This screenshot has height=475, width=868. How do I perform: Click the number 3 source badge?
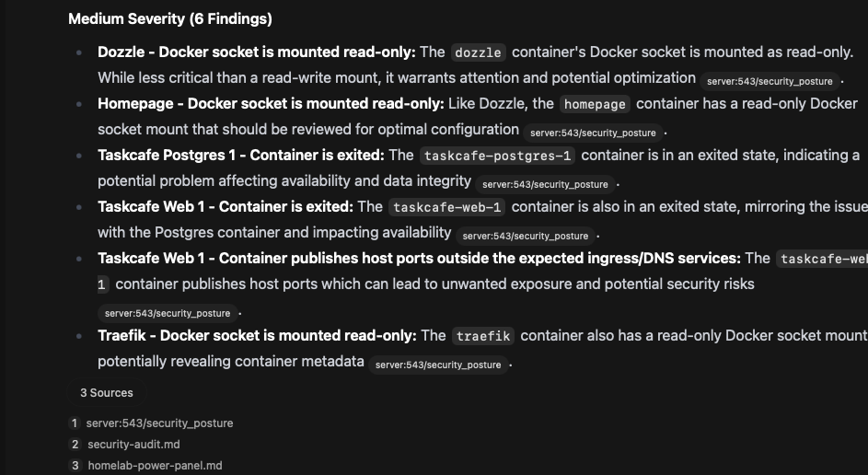[75, 466]
